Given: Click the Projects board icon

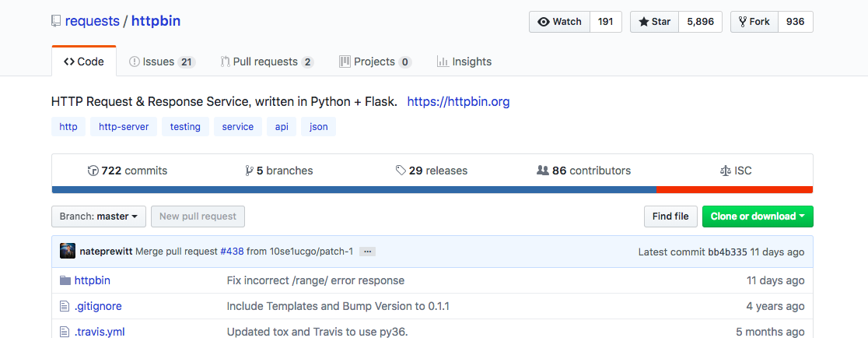Looking at the screenshot, I should click(345, 62).
